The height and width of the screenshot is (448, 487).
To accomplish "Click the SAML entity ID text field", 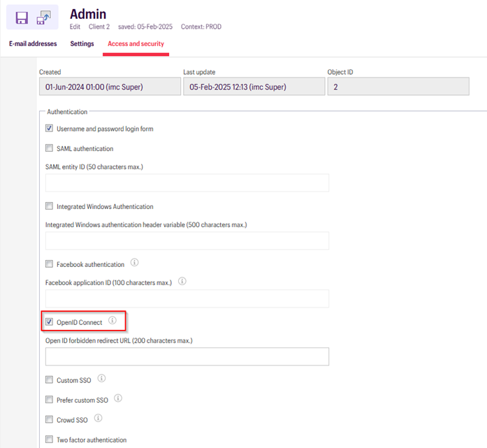I will [187, 183].
